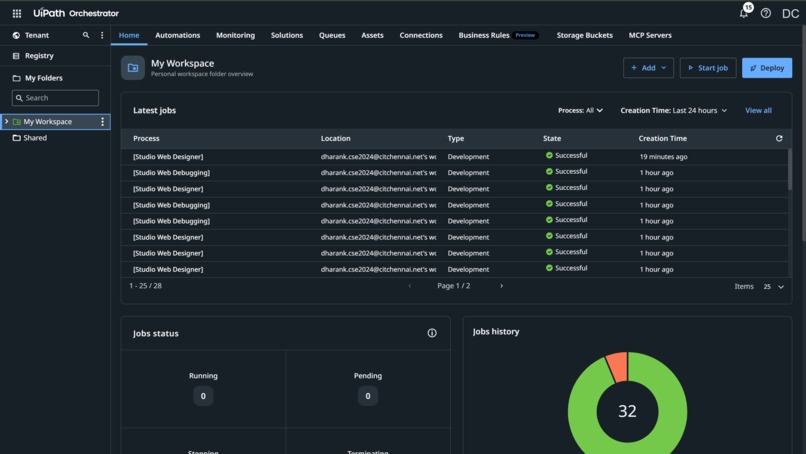Open the Process: All filter dropdown

coord(580,110)
